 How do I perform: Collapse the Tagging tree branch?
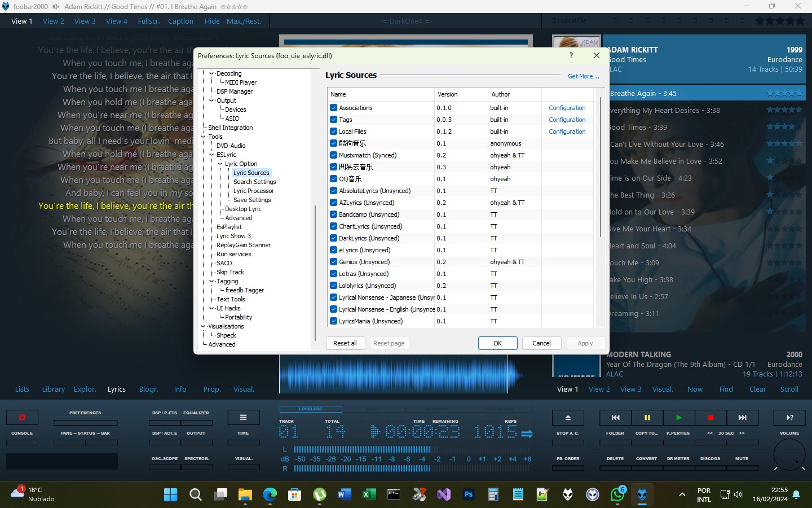pyautogui.click(x=212, y=281)
